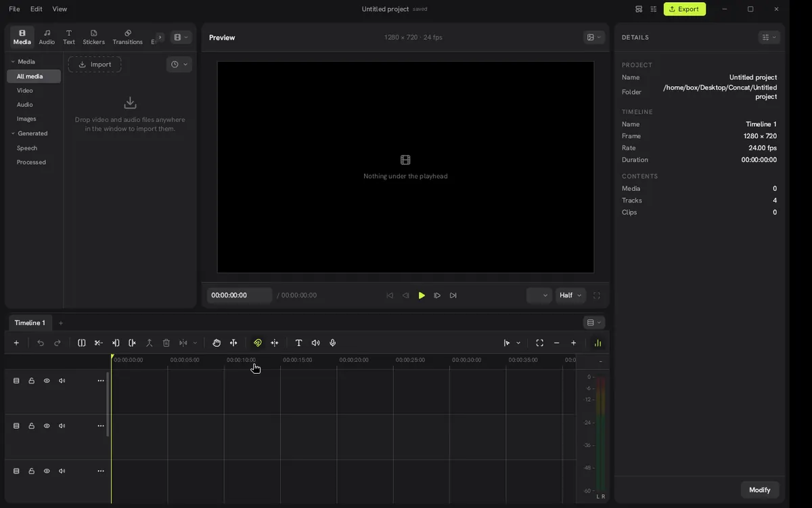Step forward one frame

pyautogui.click(x=437, y=295)
